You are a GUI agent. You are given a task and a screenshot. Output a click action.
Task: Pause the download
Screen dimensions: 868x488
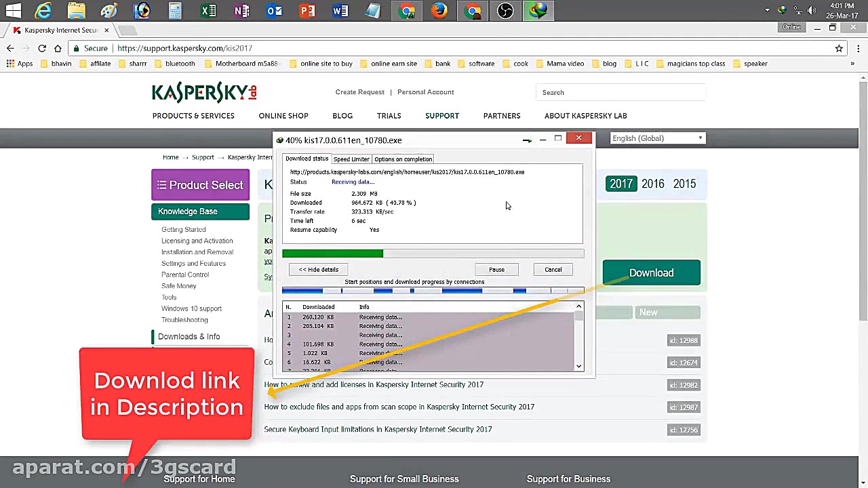[496, 269]
